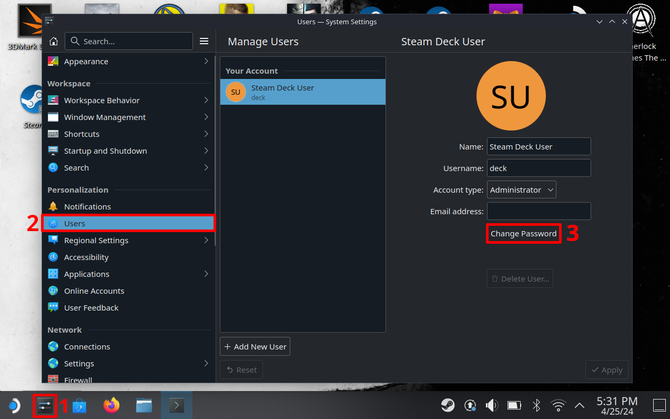Click the Window Management icon

53,117
